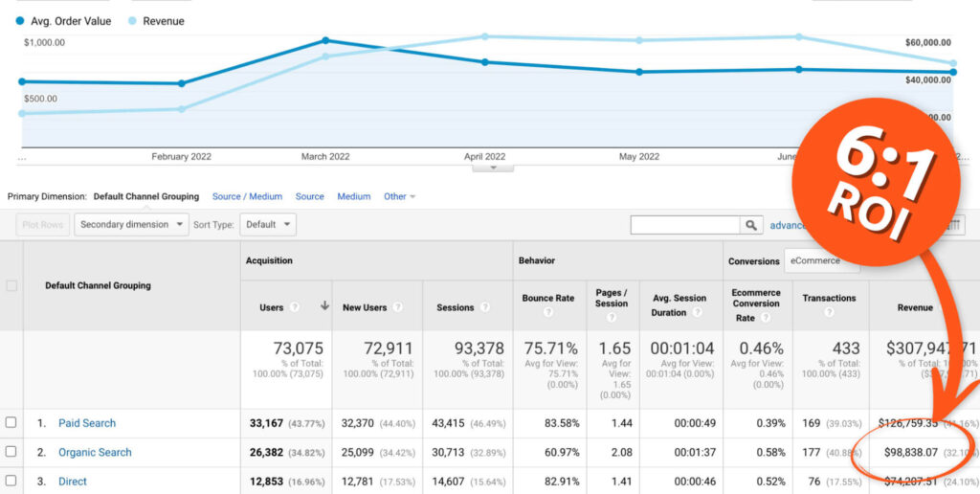Screen dimensions: 980x494
Task: Open the Other primary dimension dropdown
Action: (399, 196)
